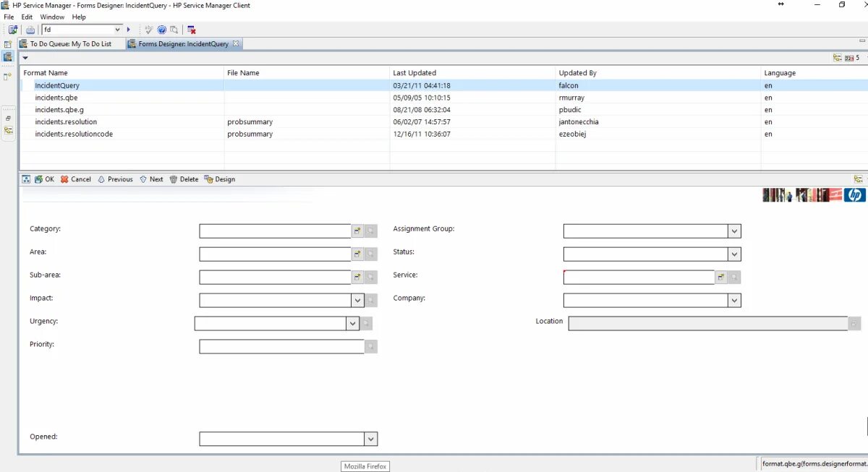Click the tree icon at right of detail toolbar

[x=858, y=179]
